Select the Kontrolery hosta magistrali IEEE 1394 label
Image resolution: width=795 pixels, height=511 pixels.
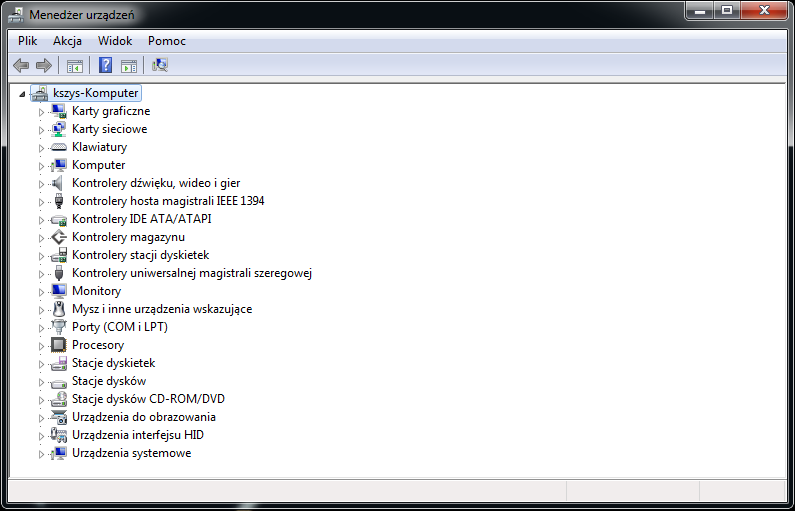tap(168, 201)
